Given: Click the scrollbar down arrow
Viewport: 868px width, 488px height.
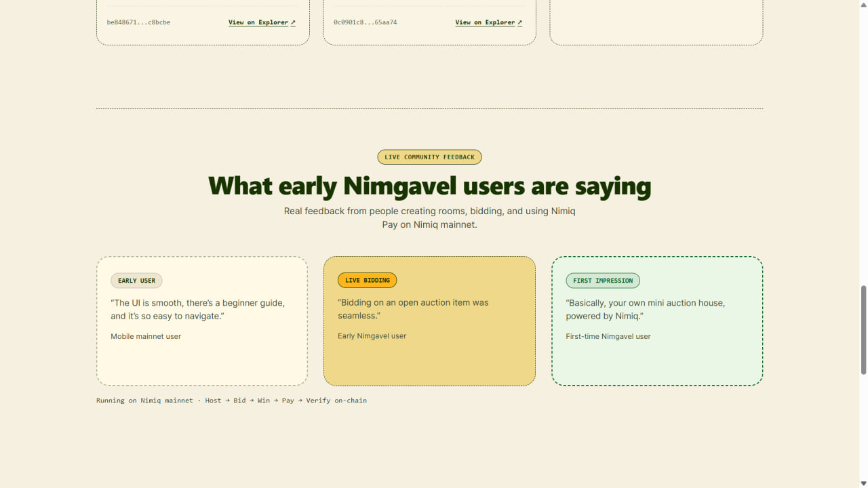Looking at the screenshot, I should (863, 483).
